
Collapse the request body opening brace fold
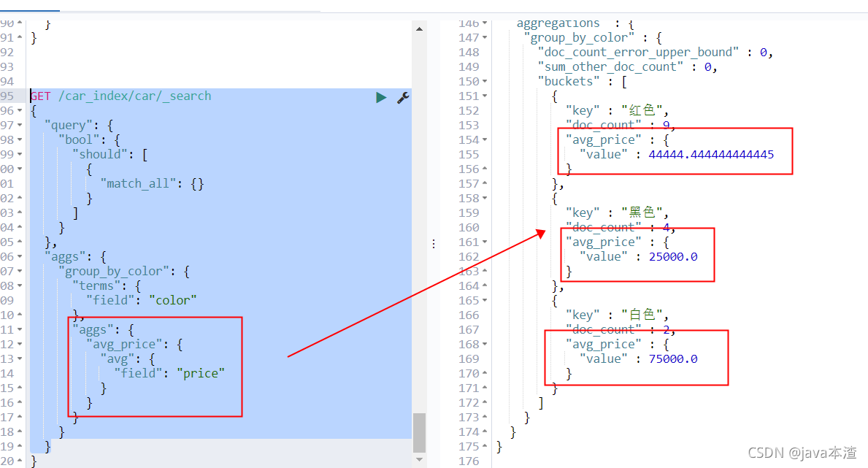click(20, 111)
